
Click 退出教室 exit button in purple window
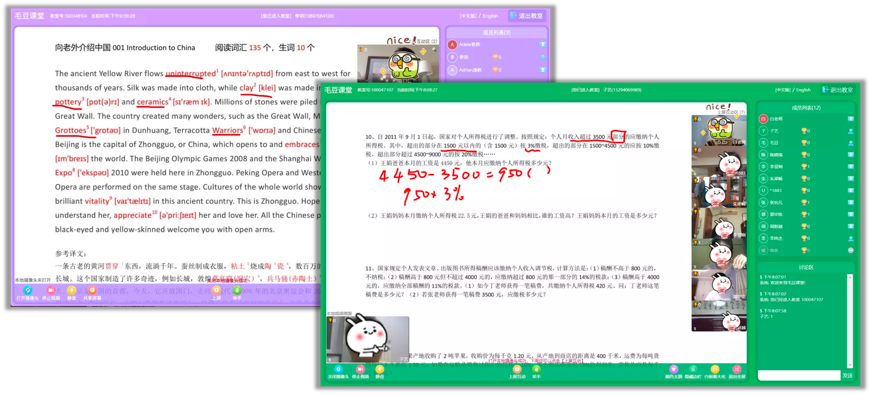(x=526, y=16)
